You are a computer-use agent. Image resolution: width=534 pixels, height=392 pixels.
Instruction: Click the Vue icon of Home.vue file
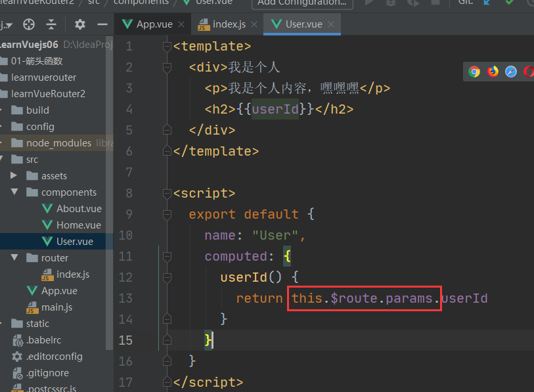47,225
